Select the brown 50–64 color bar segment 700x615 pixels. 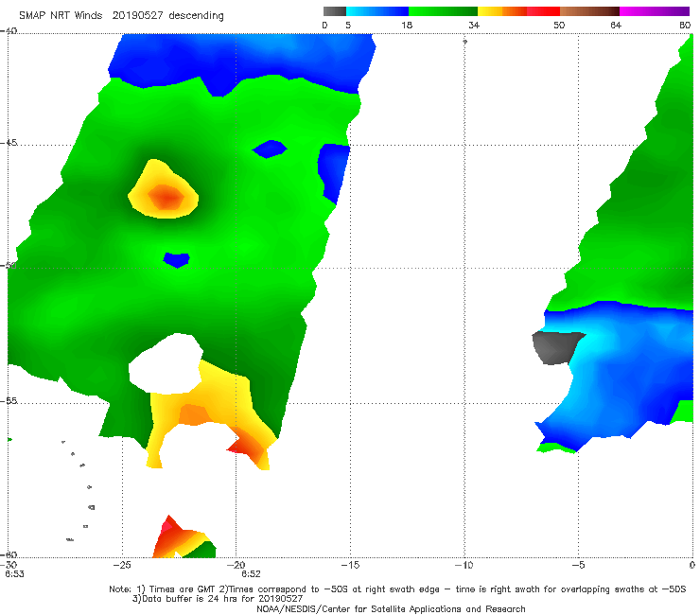589,11
